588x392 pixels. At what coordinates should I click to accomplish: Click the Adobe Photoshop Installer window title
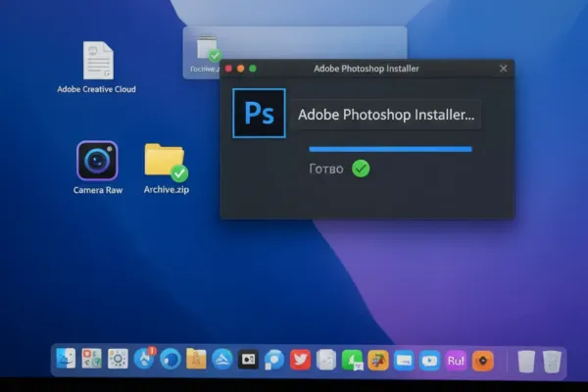click(x=367, y=69)
